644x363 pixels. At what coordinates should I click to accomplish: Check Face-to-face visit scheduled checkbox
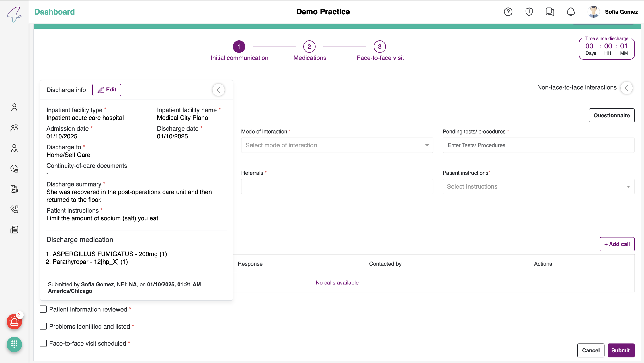point(43,343)
